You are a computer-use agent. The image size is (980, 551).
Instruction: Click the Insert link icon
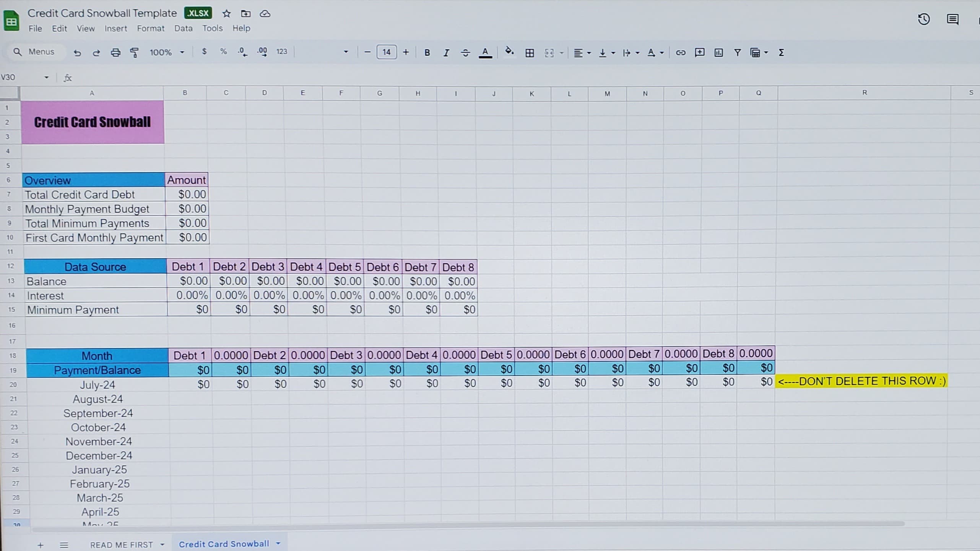681,53
